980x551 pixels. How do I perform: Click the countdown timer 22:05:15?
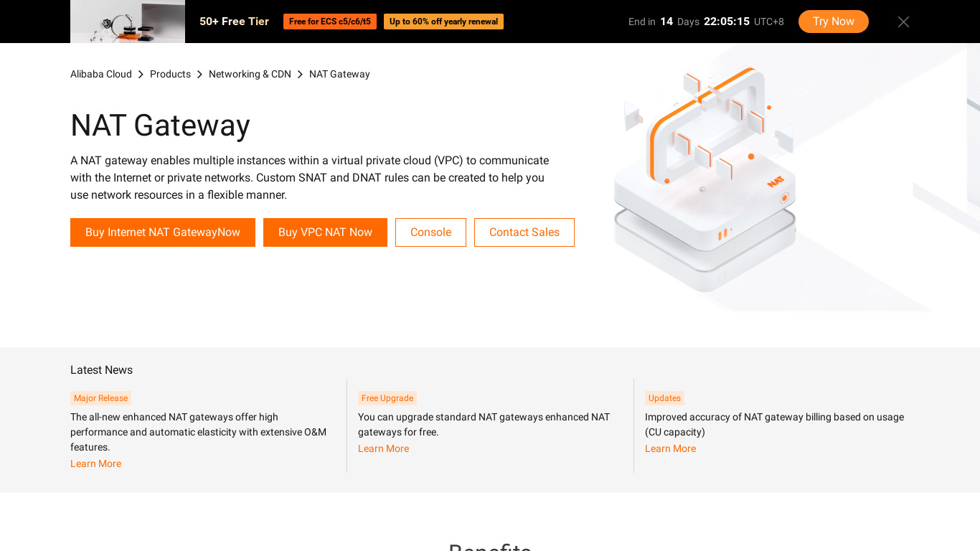point(727,22)
